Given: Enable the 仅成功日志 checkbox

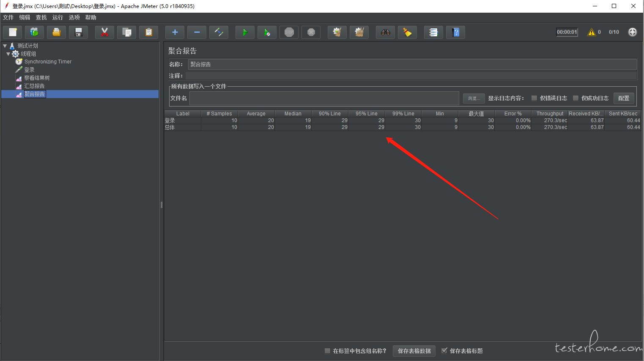Looking at the screenshot, I should tap(575, 98).
